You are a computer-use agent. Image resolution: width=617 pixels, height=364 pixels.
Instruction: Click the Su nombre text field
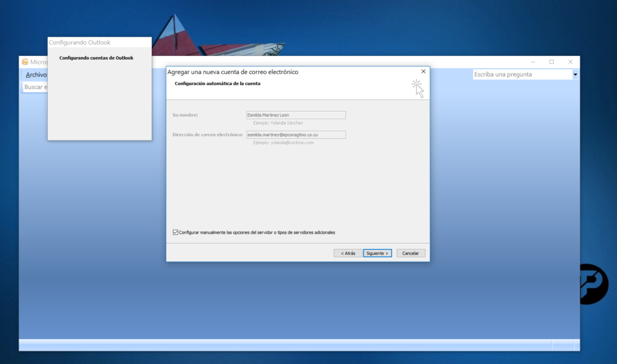click(296, 115)
